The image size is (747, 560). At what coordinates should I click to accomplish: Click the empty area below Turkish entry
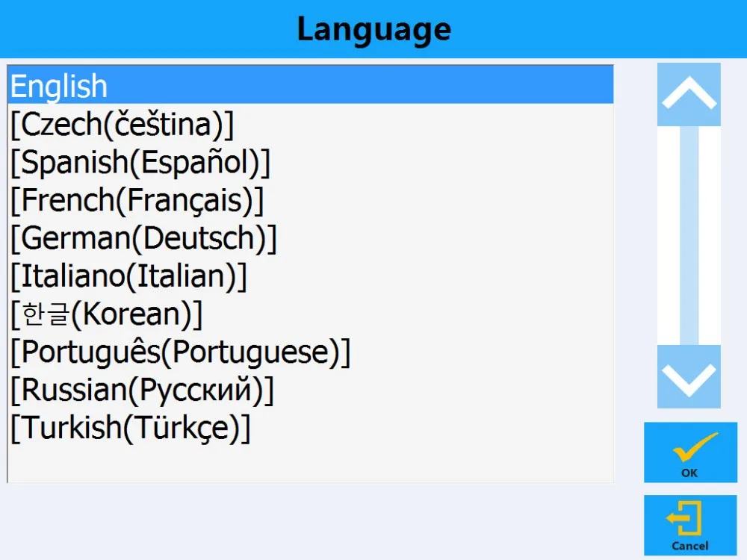pyautogui.click(x=299, y=463)
